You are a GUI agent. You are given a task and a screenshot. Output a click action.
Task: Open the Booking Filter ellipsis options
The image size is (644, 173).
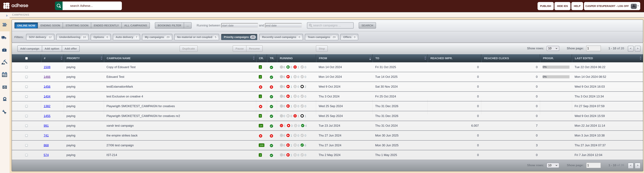188,25
